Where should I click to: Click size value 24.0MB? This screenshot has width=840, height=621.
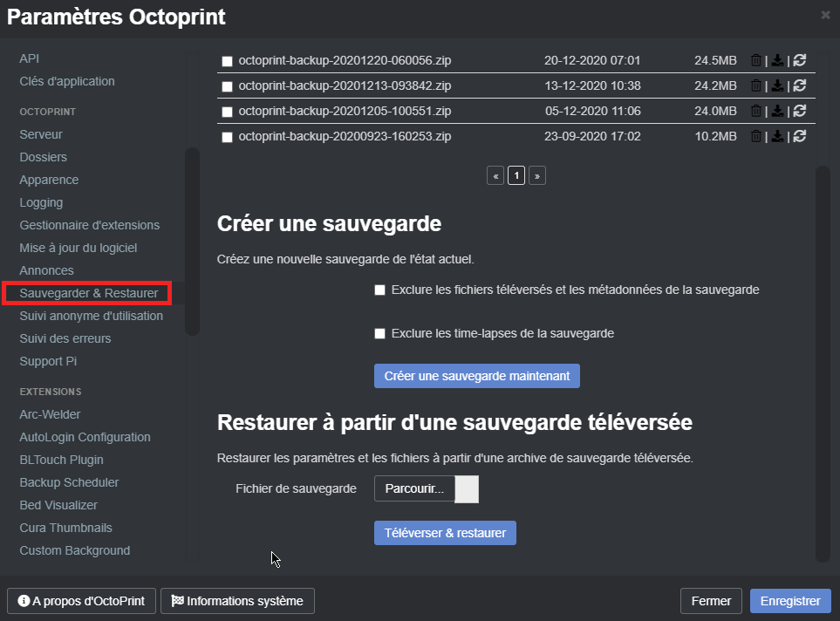pyautogui.click(x=715, y=111)
